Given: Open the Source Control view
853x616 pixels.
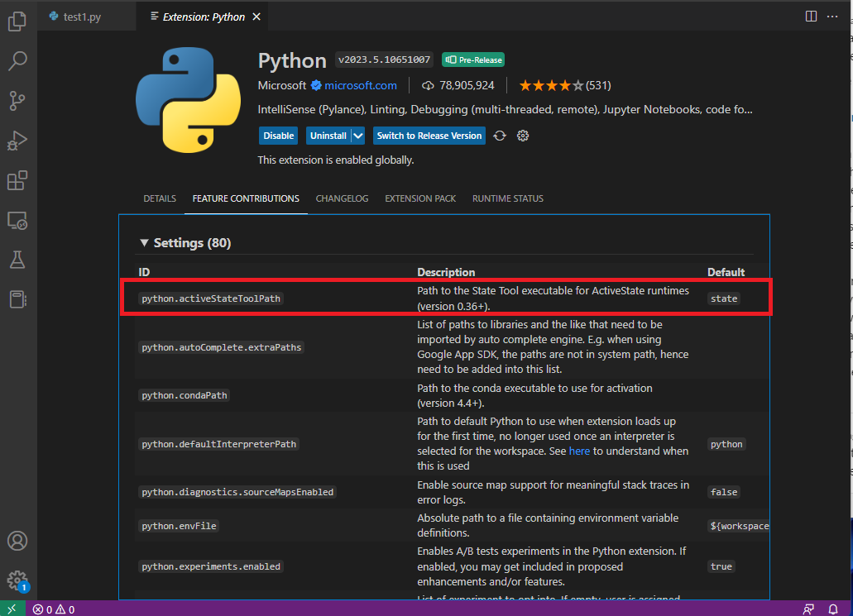Looking at the screenshot, I should click(17, 101).
